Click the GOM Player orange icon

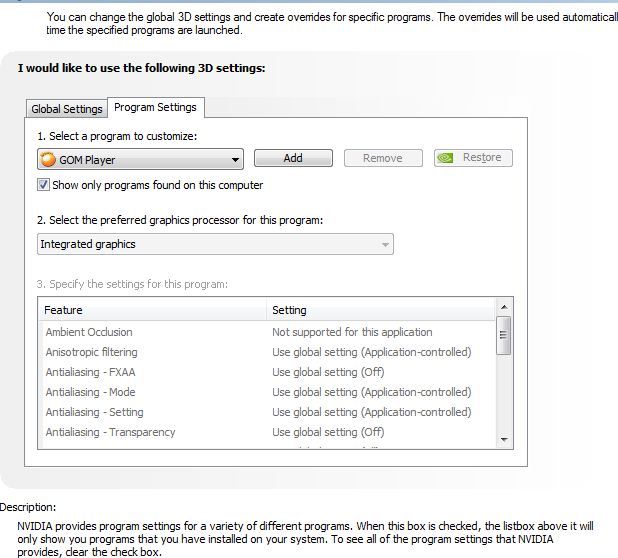[x=48, y=159]
